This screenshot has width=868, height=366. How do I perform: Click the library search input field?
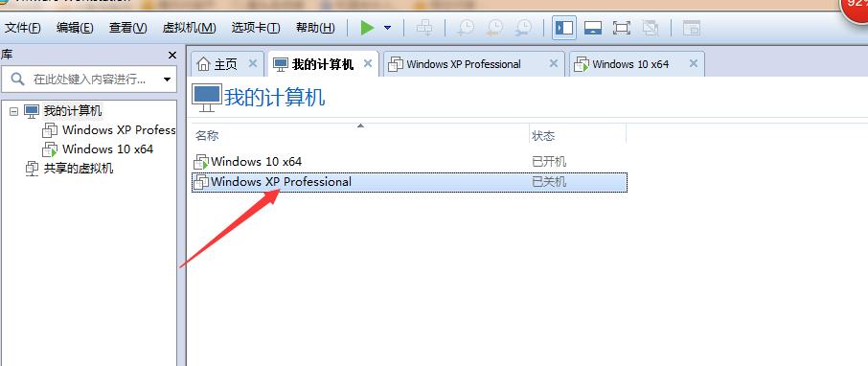[x=90, y=80]
